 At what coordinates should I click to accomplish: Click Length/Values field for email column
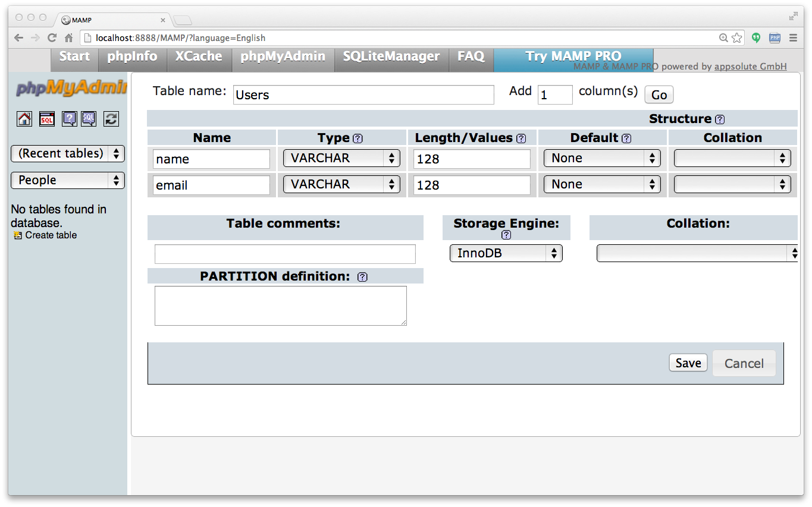(x=472, y=185)
